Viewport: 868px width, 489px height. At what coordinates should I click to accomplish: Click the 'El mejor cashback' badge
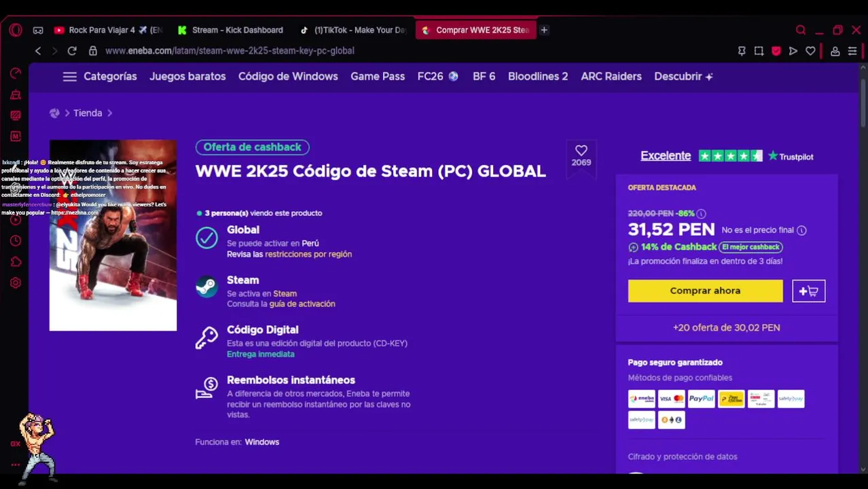(751, 247)
